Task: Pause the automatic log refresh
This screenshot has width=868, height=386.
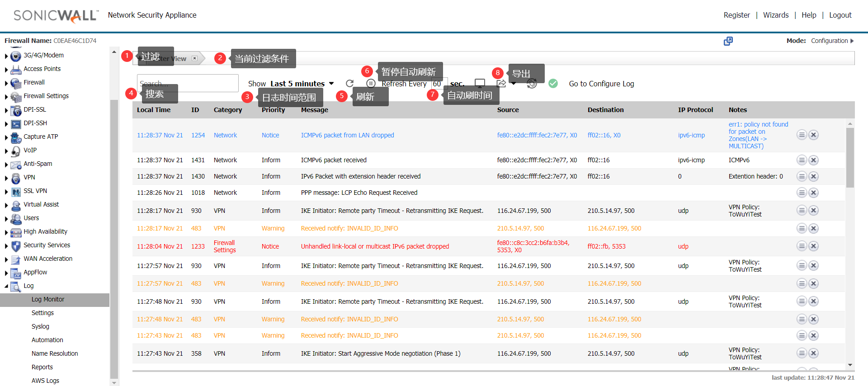Action: (371, 84)
